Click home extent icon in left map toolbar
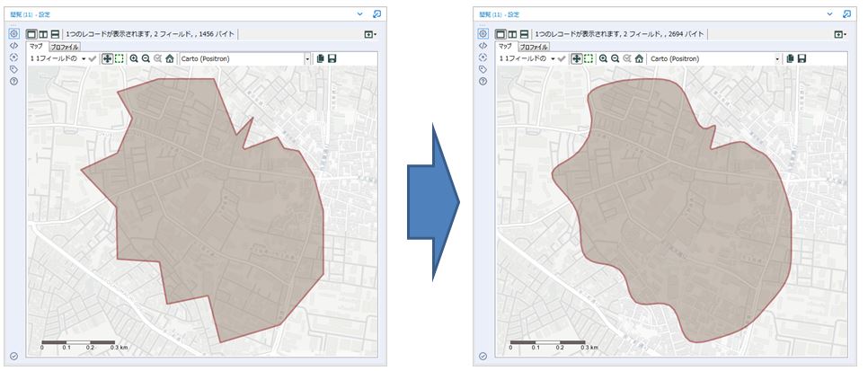Image resolution: width=868 pixels, height=371 pixels. click(x=170, y=58)
